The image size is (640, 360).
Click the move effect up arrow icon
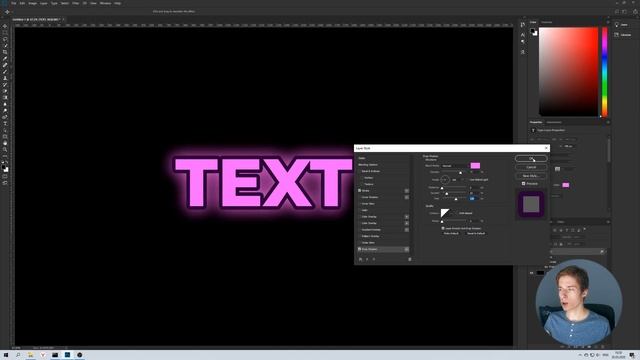367,259
